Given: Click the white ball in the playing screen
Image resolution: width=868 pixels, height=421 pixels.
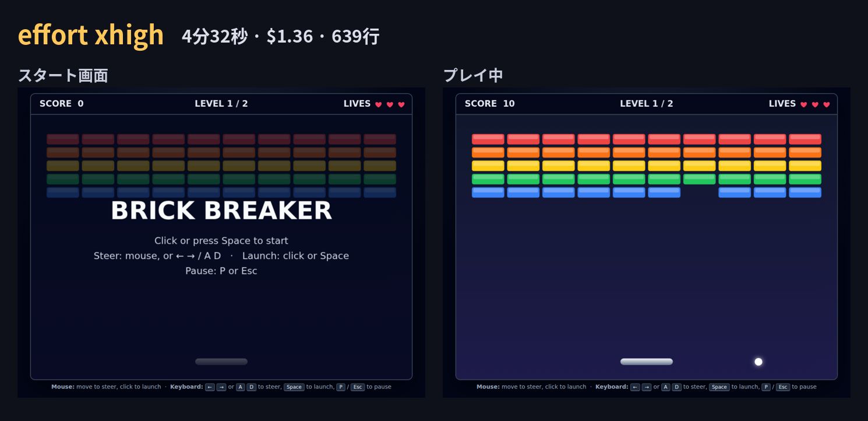Looking at the screenshot, I should (x=758, y=362).
